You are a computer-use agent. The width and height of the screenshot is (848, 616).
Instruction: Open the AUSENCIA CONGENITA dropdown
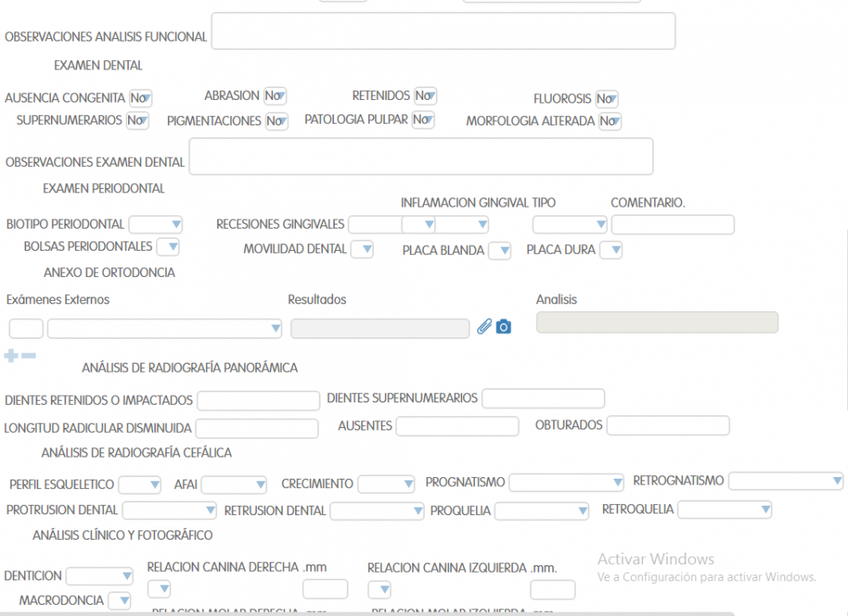[x=140, y=98]
